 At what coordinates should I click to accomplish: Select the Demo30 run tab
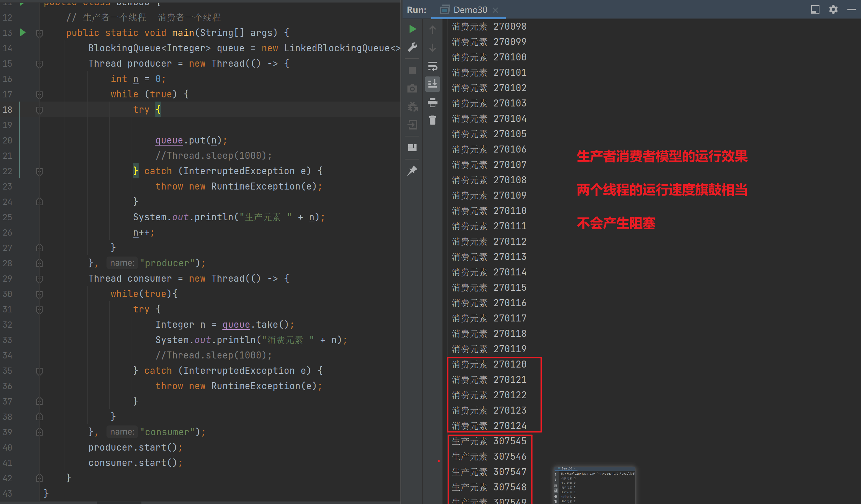[470, 10]
